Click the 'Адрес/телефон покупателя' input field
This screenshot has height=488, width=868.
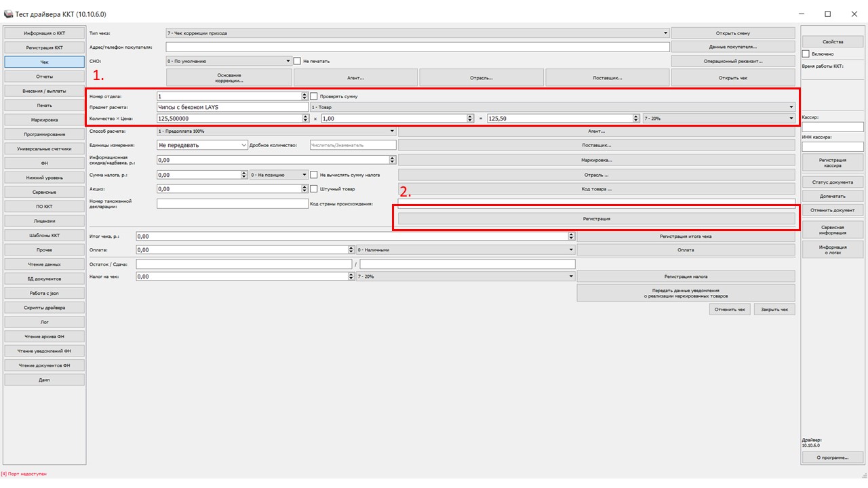point(417,47)
